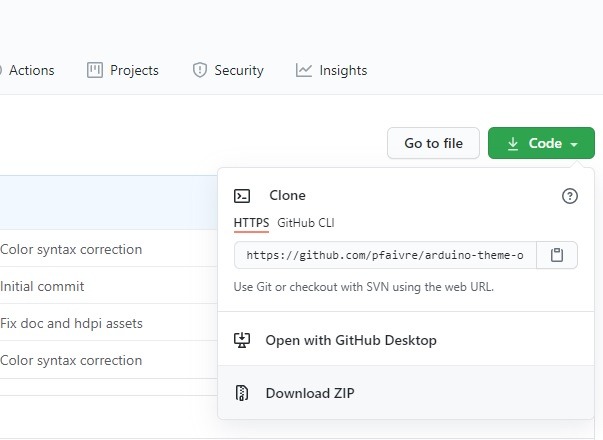Select the HTTPS clone tab
Image resolution: width=603 pixels, height=440 pixels.
coord(251,223)
